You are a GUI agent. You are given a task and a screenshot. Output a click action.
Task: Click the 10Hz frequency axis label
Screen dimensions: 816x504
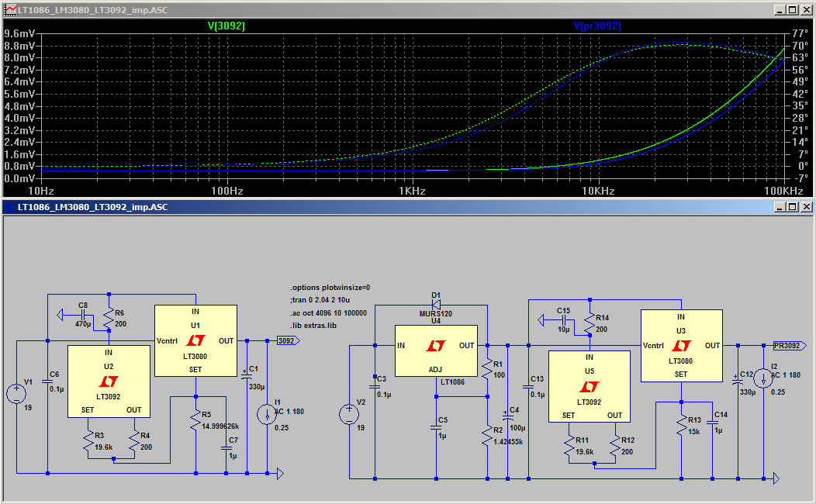click(41, 191)
